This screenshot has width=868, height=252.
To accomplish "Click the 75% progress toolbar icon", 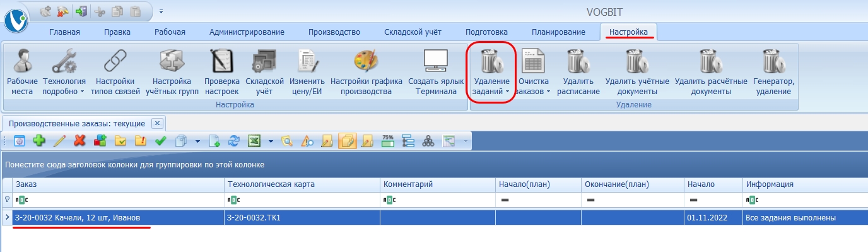I will click(x=388, y=141).
